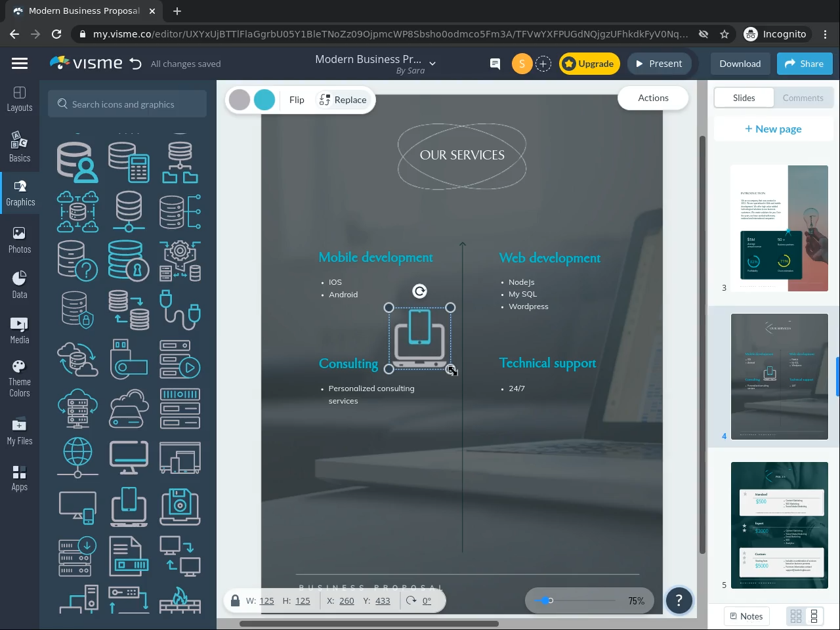The height and width of the screenshot is (630, 840).
Task: Click the add collaborator plus icon
Action: 543,64
